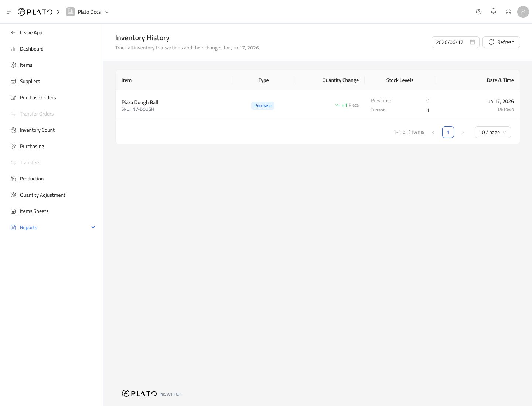This screenshot has width=532, height=406.
Task: Click the Transfer Orders arrows icon
Action: pos(13,114)
